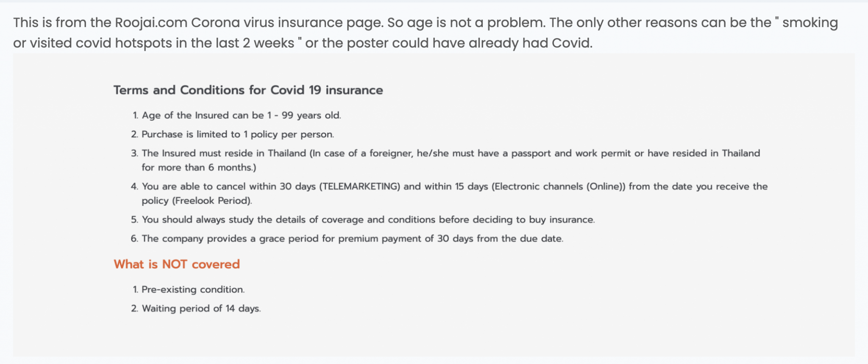Click "Electronic channels (Online)" text
This screenshot has width=868, height=364.
coord(558,187)
